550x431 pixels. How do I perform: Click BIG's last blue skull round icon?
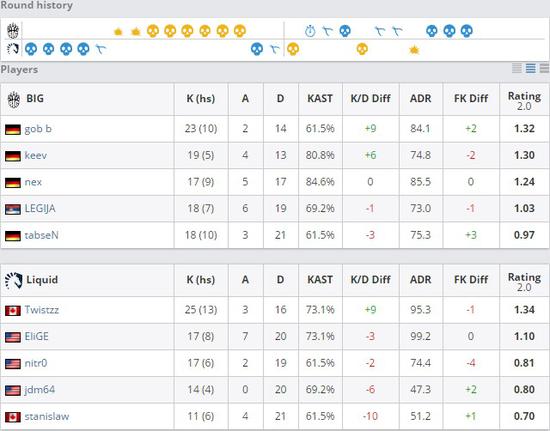[x=467, y=31]
